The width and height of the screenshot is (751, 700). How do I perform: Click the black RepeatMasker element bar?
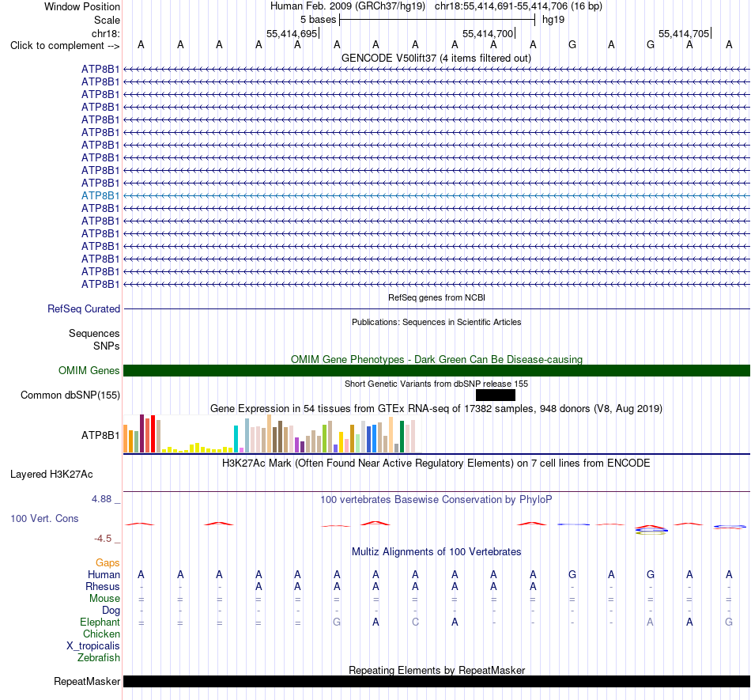[x=436, y=681]
